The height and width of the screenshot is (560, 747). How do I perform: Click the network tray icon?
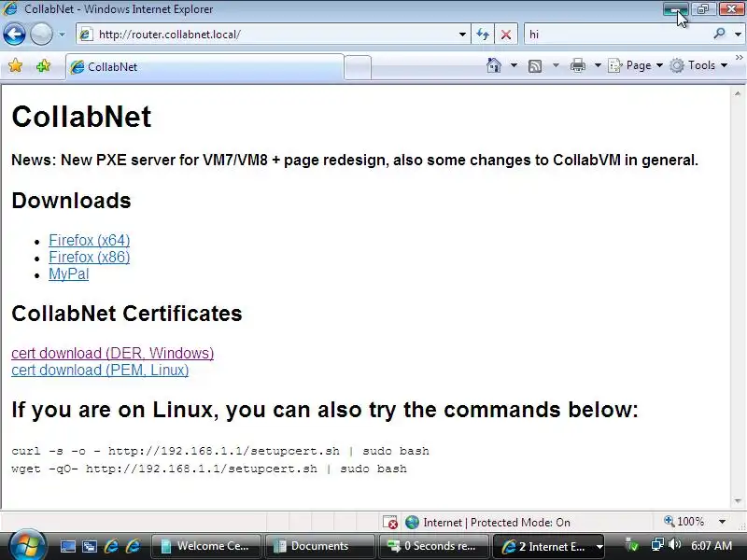pyautogui.click(x=657, y=544)
